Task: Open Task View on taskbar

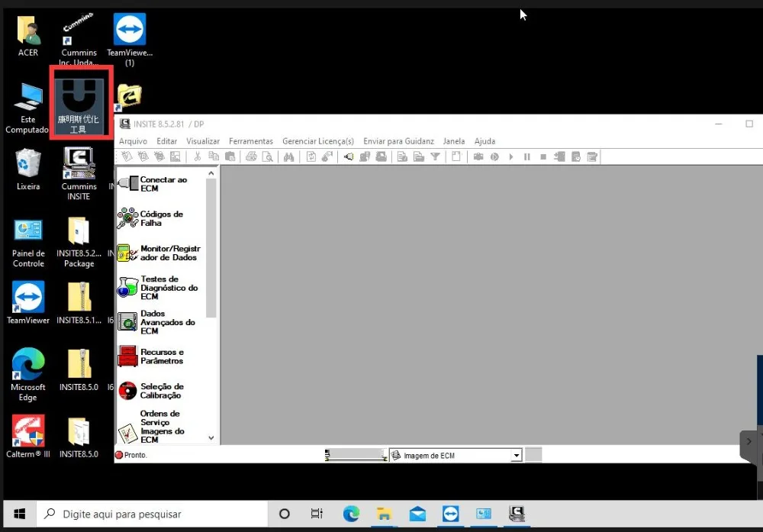Action: pos(317,514)
